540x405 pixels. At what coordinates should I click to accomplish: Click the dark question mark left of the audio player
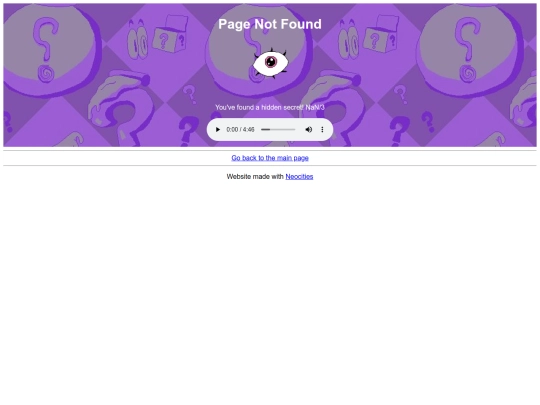coord(188,131)
